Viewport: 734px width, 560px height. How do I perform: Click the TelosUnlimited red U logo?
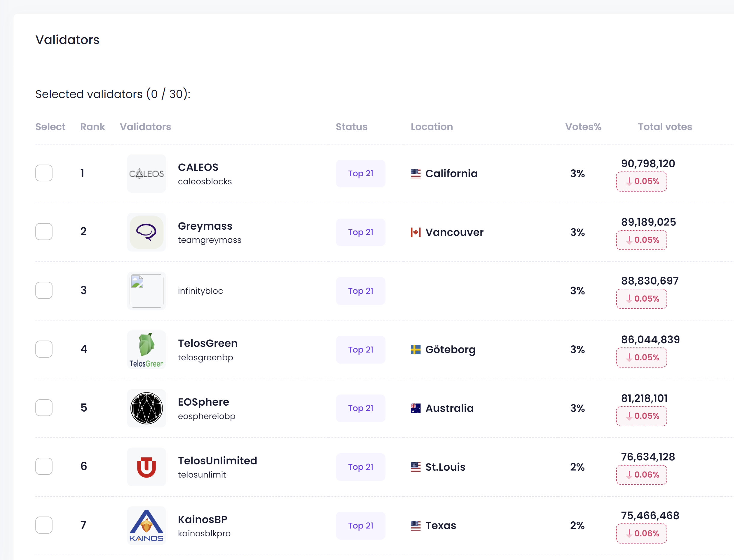coord(146,467)
